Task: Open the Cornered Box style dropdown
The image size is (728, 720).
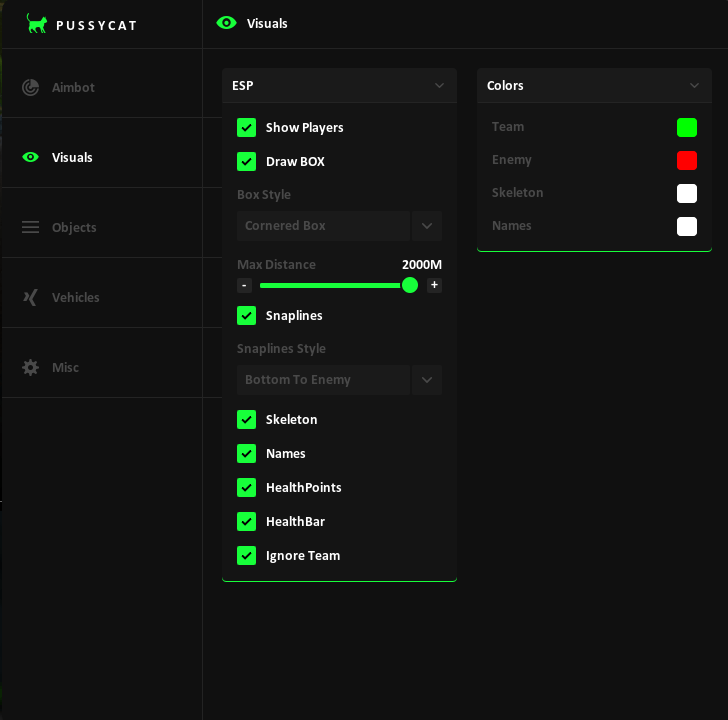Action: [x=339, y=226]
